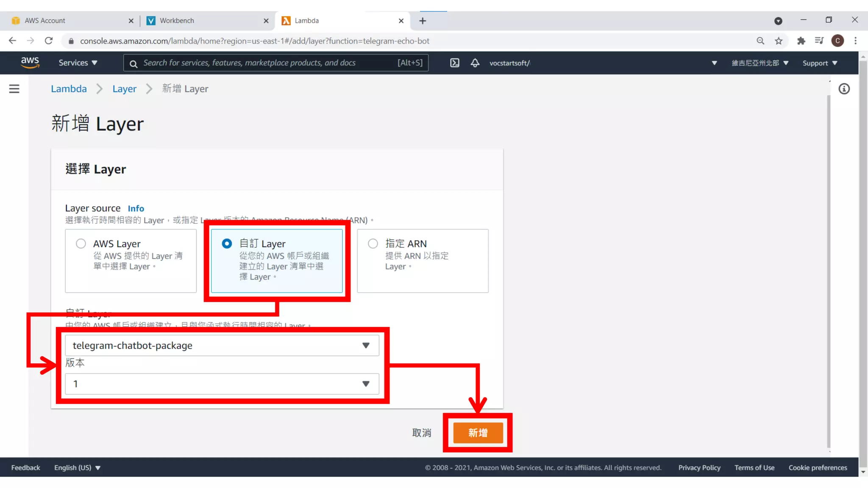Viewport: 868px width, 488px height.
Task: Select the 指定 ARN radio option
Action: coord(373,244)
